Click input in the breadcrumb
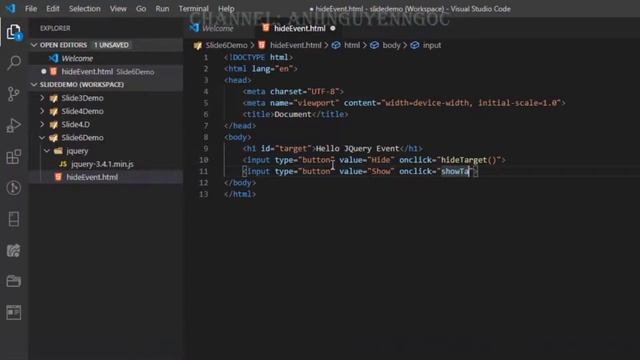Screen dimensions: 640x360 (432, 45)
